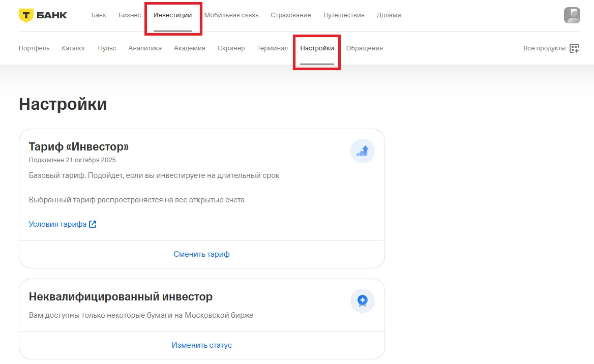Open the Аналитика tab
This screenshot has height=364, width=594.
pyautogui.click(x=145, y=48)
